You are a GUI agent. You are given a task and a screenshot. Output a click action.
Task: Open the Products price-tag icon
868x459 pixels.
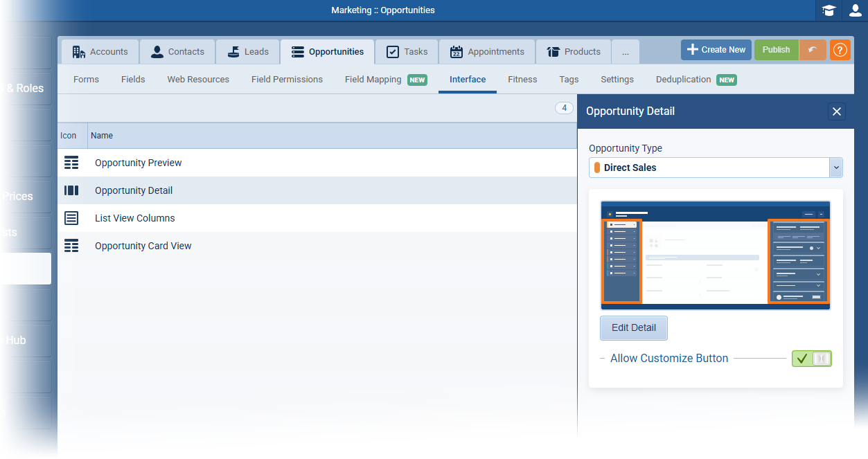pyautogui.click(x=553, y=51)
